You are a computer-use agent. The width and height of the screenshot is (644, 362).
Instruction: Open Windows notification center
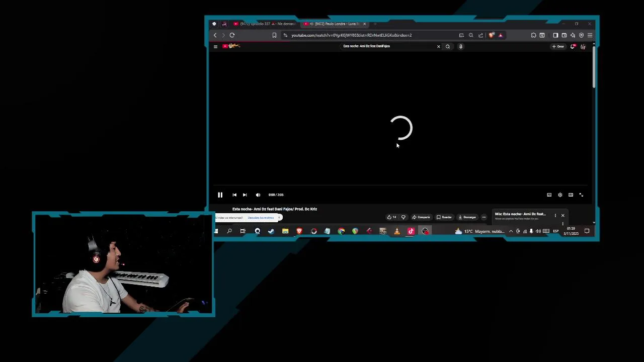point(587,231)
